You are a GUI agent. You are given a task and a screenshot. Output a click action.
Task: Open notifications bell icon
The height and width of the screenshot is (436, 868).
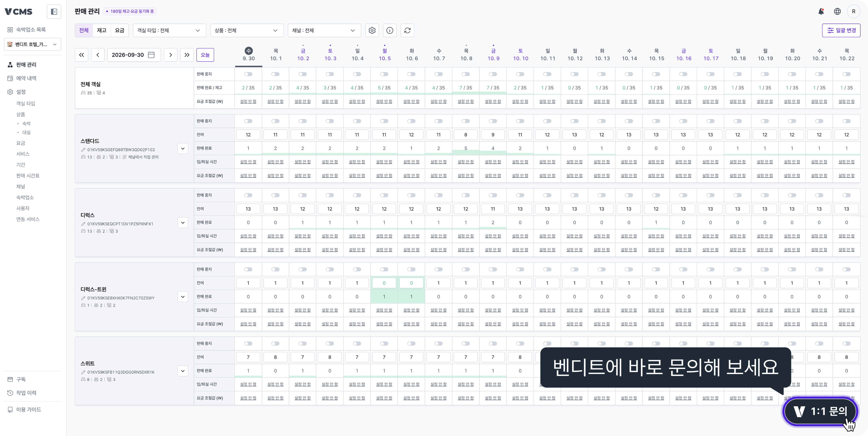[821, 11]
